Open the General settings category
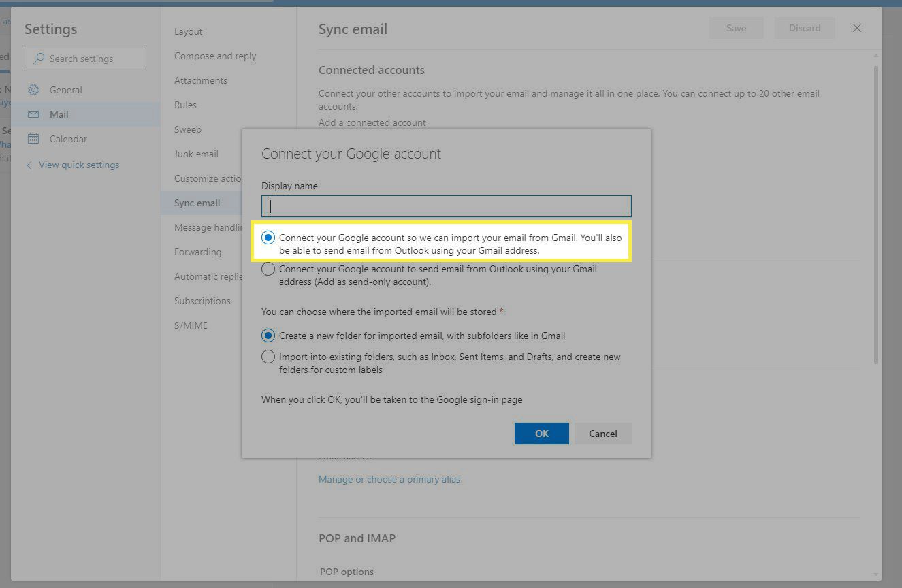This screenshot has width=902, height=588. (x=86, y=90)
